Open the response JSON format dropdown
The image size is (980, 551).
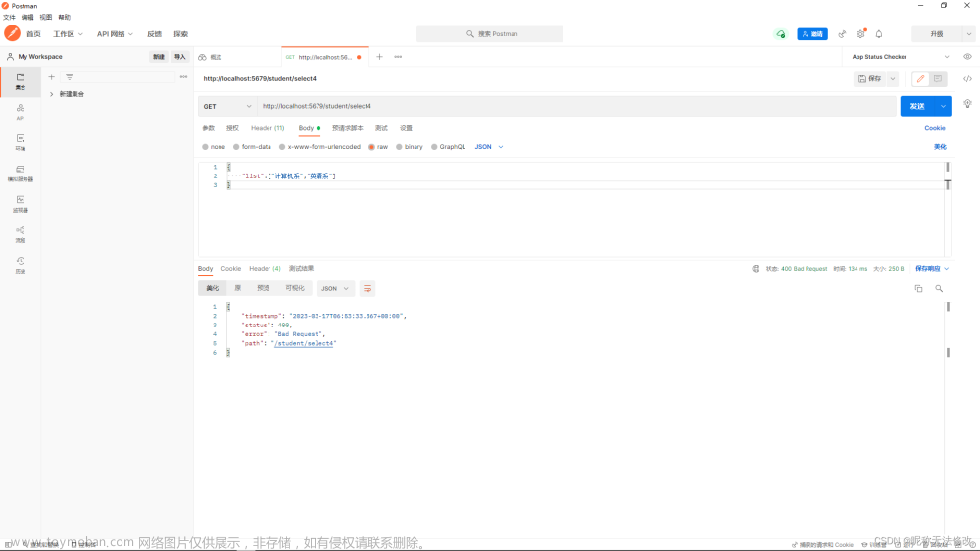coord(335,289)
